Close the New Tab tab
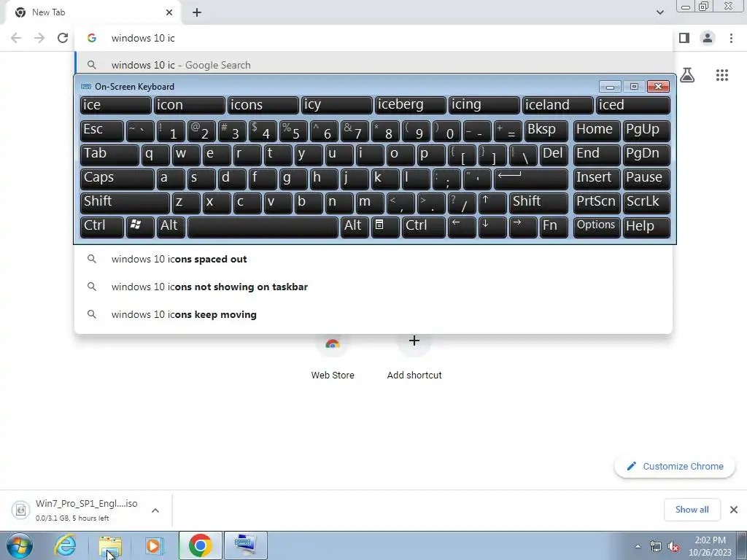Screen dimensions: 747x560 tap(169, 12)
